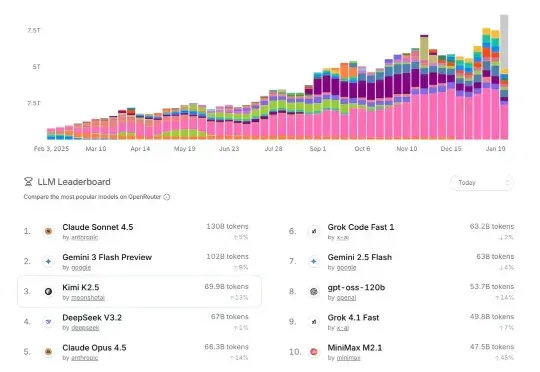Open the minimax provider link

click(x=349, y=358)
